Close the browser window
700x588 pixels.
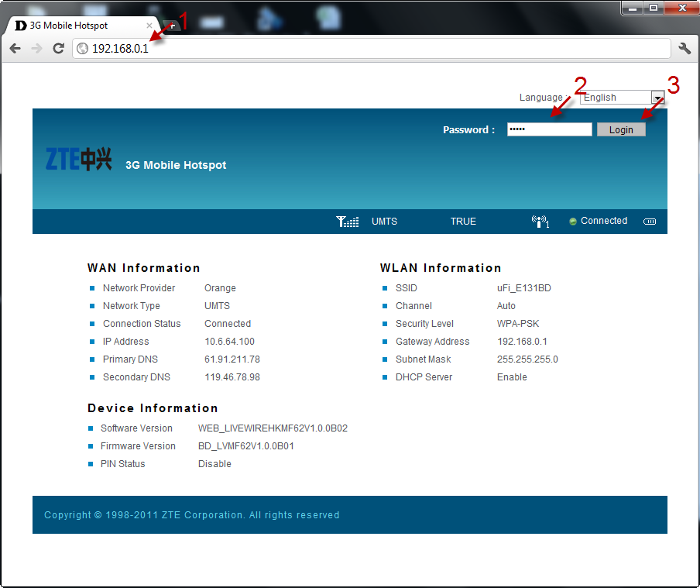point(681,8)
